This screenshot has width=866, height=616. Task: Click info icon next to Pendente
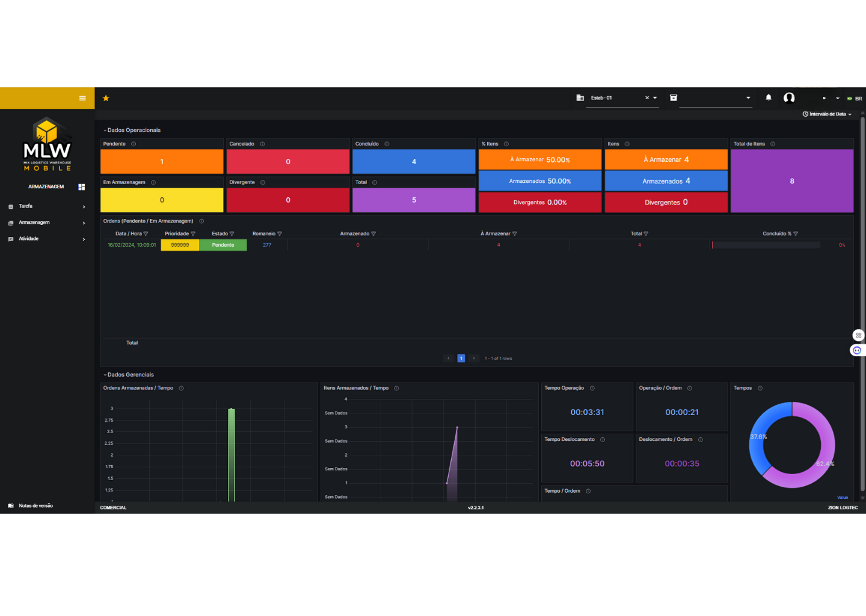(134, 144)
